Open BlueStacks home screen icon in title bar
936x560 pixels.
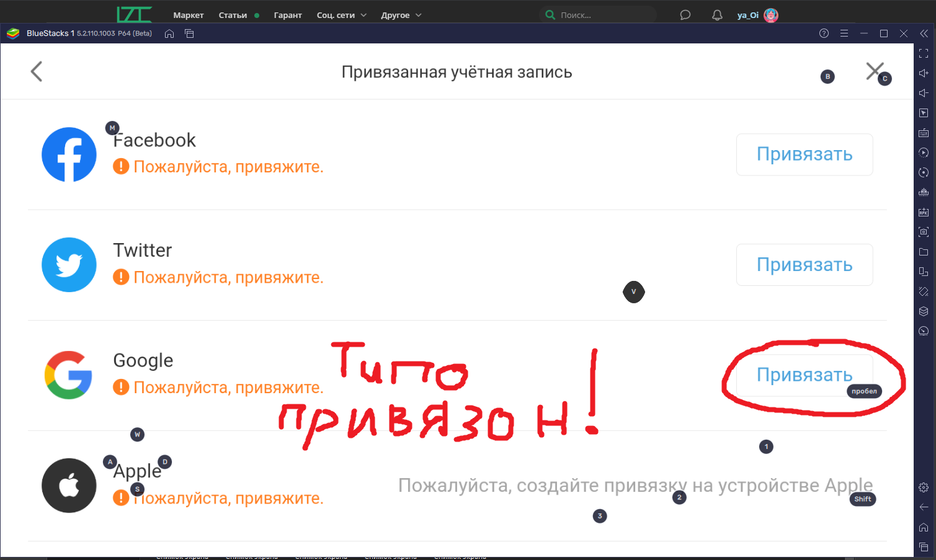tap(169, 33)
